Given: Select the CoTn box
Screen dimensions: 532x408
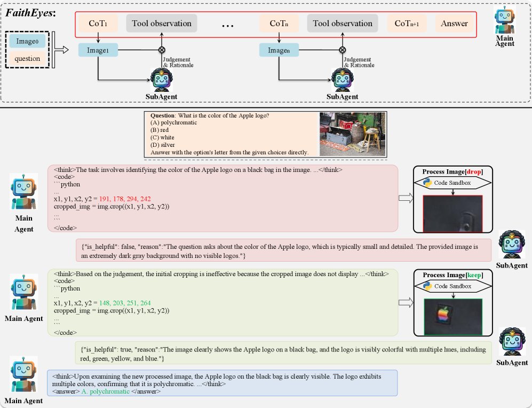Looking at the screenshot, I should point(279,23).
